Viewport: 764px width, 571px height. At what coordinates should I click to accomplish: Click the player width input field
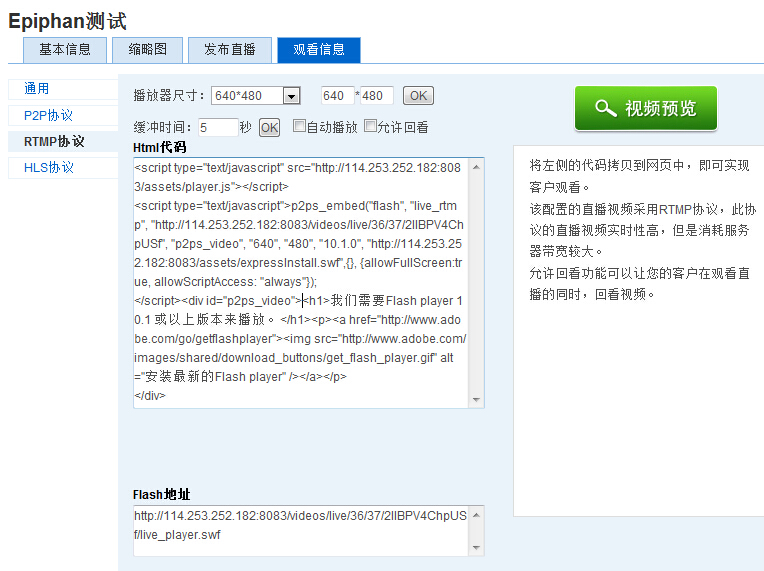337,96
